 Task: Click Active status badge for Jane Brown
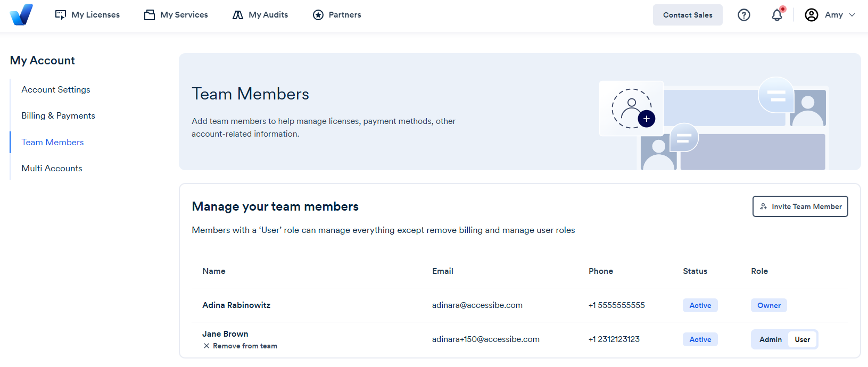[x=700, y=339]
